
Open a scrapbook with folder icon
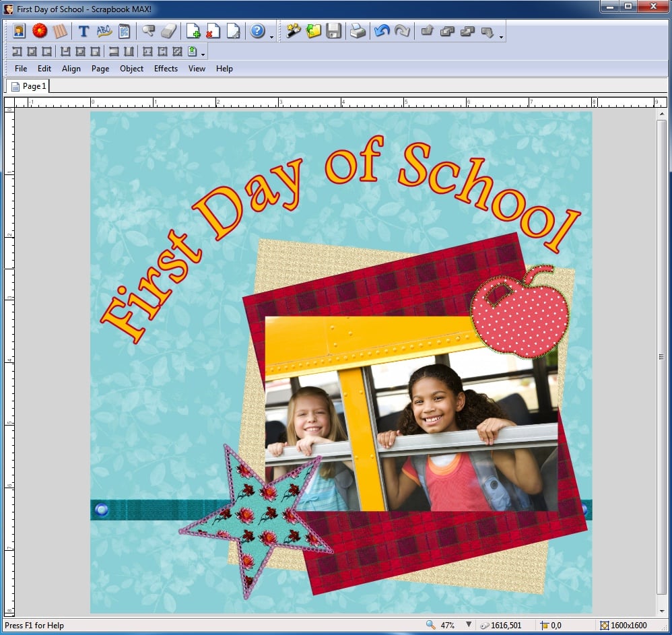coord(314,31)
